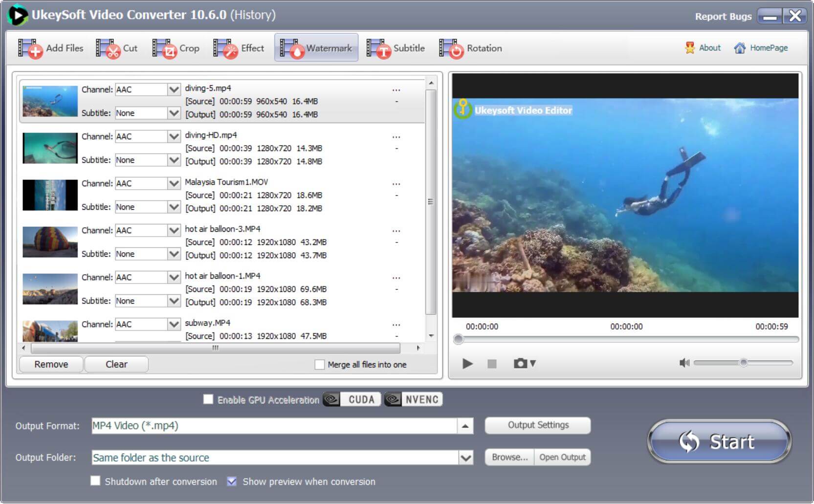814x504 pixels.
Task: Play the preview video
Action: (467, 364)
